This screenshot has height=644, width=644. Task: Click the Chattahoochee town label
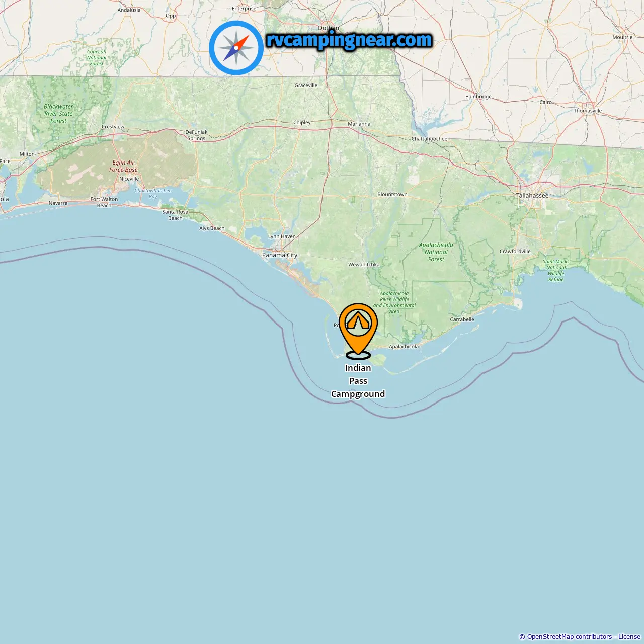pos(429,139)
